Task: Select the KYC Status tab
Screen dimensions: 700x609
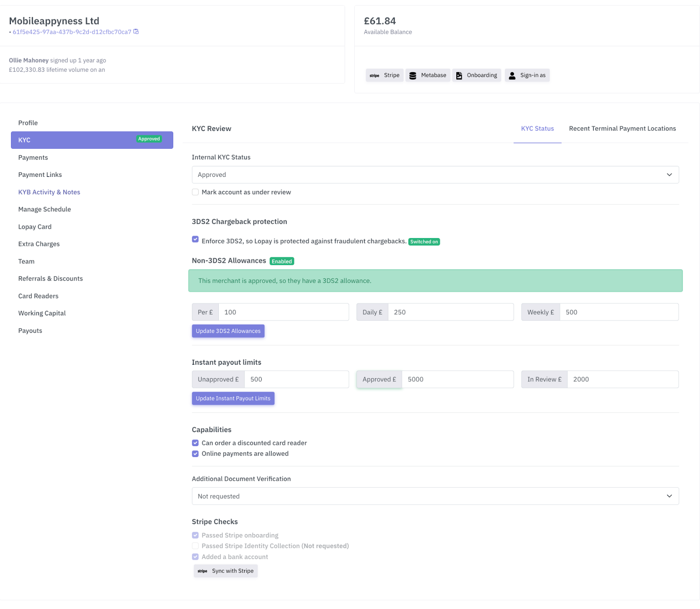Action: [x=537, y=129]
